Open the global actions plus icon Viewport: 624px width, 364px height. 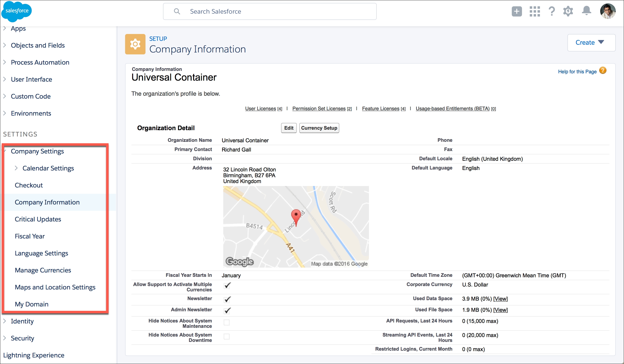tap(517, 11)
